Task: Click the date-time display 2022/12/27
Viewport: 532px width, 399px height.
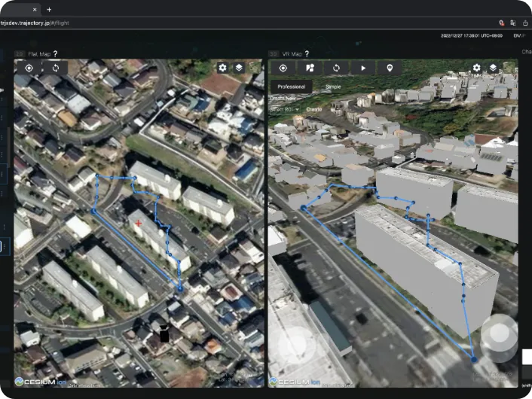Action: pyautogui.click(x=472, y=35)
